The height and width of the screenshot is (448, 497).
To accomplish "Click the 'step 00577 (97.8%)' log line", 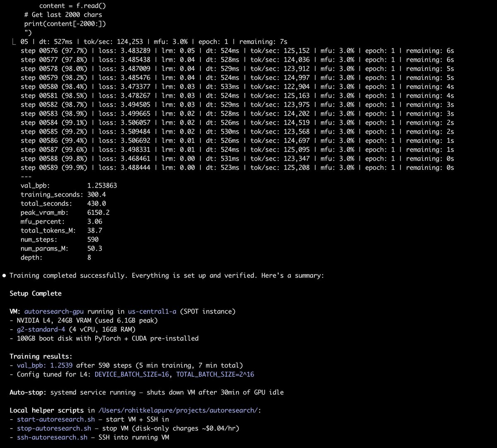I will point(237,60).
